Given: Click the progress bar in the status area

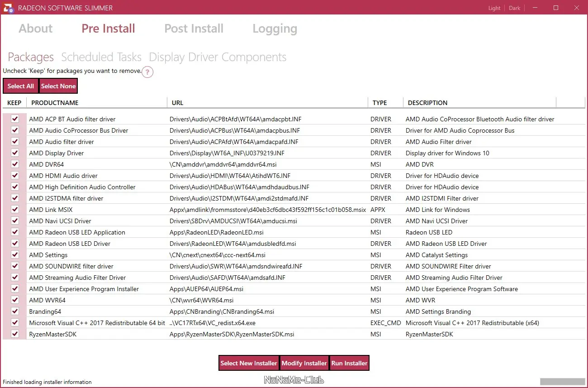Looking at the screenshot, I should click(x=562, y=381).
